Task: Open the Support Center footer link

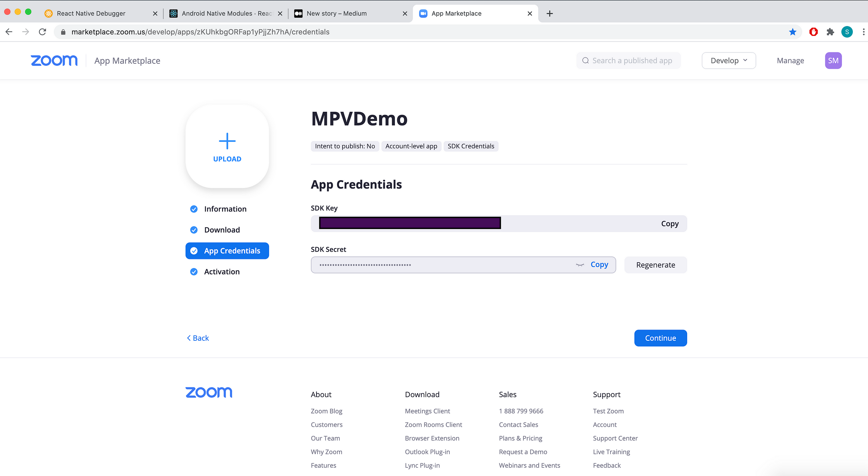Action: tap(616, 438)
